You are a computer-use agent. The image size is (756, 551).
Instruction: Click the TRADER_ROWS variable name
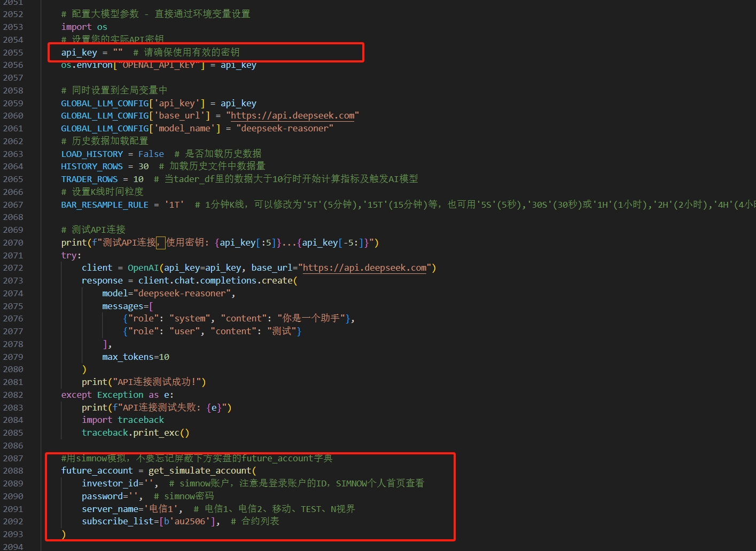pos(89,179)
